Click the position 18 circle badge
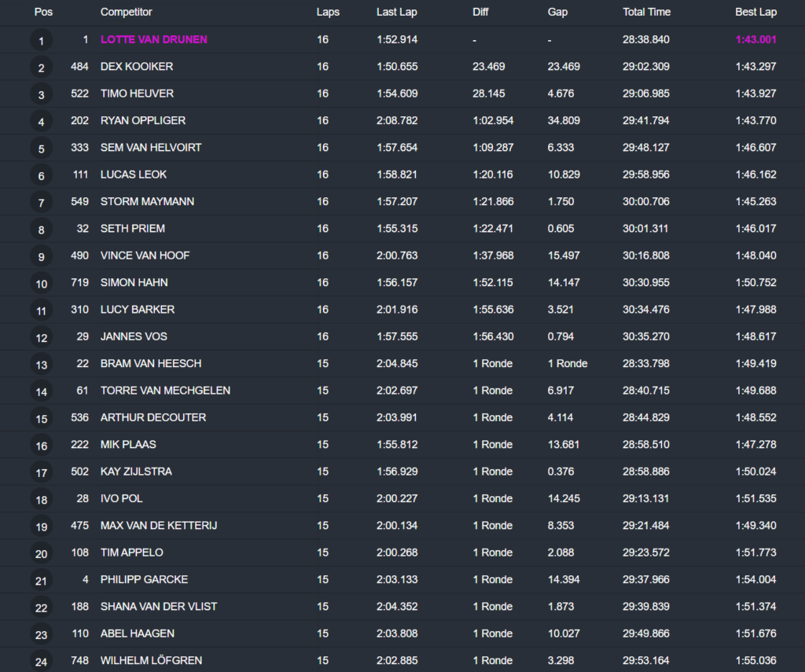This screenshot has width=805, height=672. (41, 500)
